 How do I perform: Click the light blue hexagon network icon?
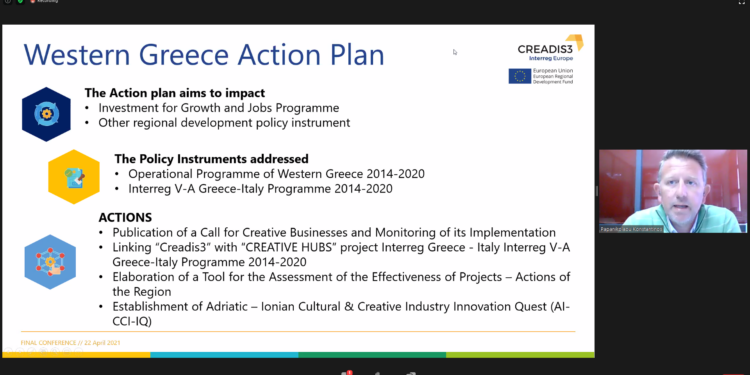[x=50, y=262]
